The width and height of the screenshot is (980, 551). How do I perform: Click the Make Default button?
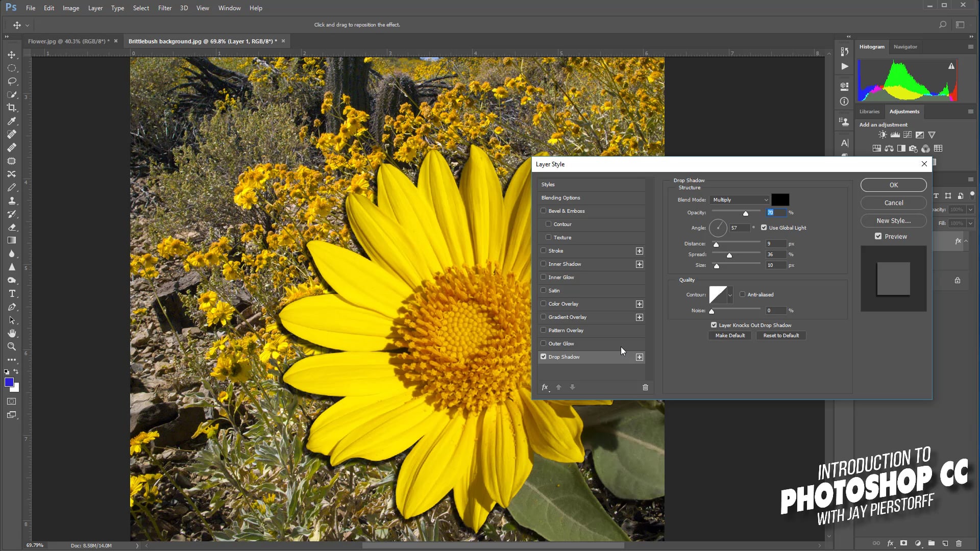click(730, 336)
